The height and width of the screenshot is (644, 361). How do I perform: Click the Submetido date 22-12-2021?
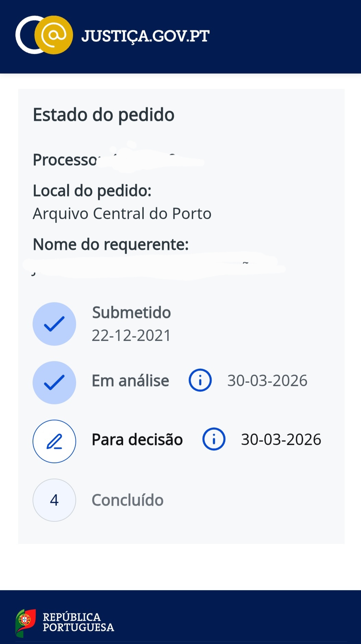point(131,336)
